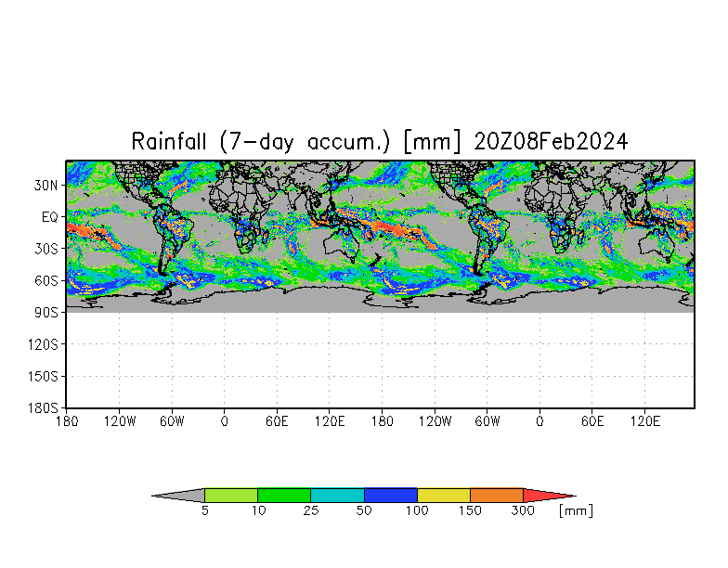Click the '120S' axis label

click(x=43, y=345)
